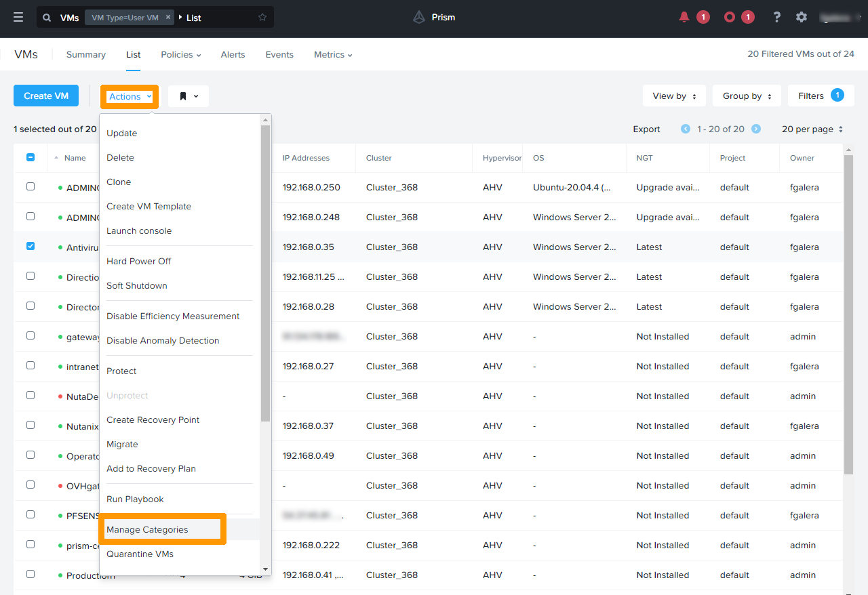Screen dimensions: 868x595
Task: Change items shown via 20 per page selector
Action: tap(812, 129)
